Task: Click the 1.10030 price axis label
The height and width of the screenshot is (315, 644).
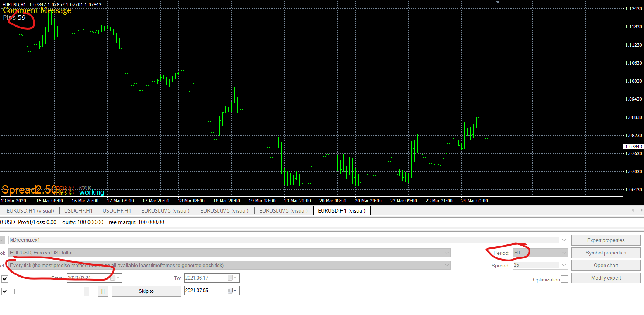Action: click(633, 81)
